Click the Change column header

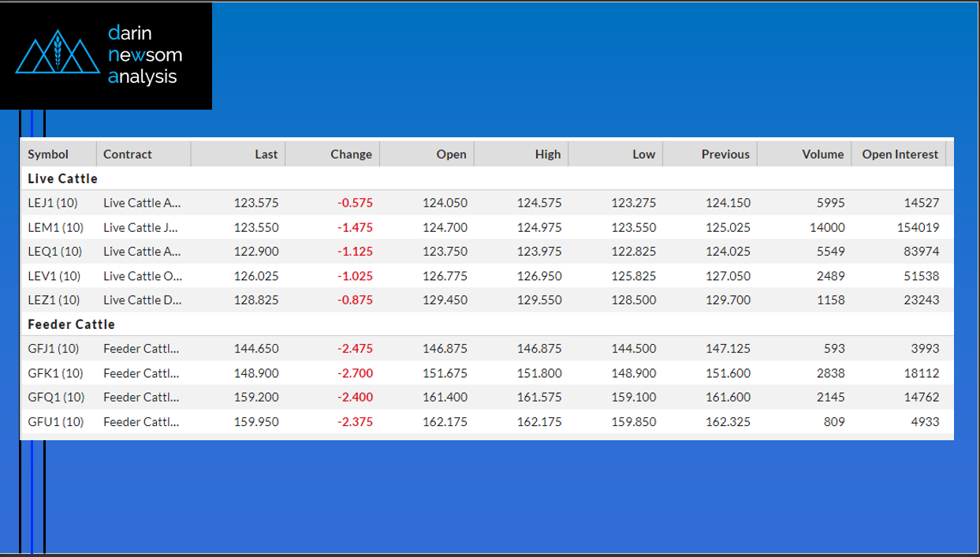tap(351, 155)
